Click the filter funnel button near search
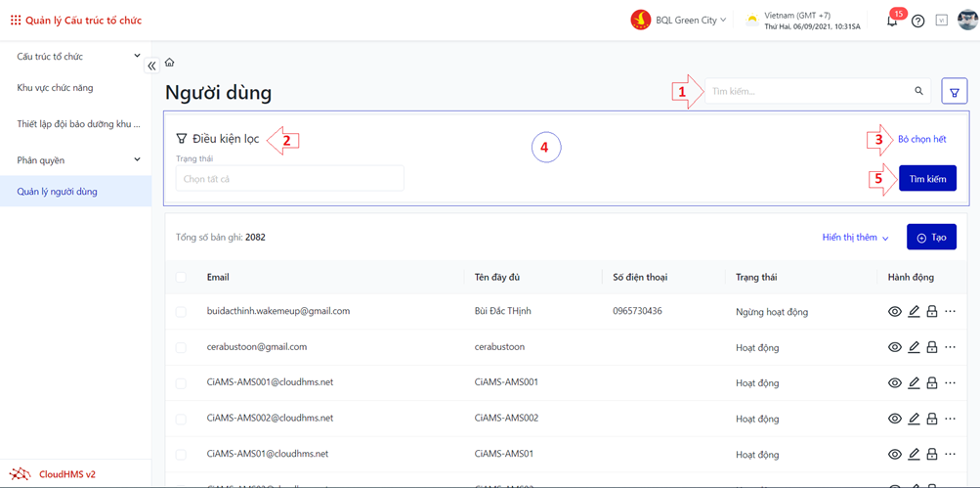The height and width of the screenshot is (488, 980). (954, 92)
